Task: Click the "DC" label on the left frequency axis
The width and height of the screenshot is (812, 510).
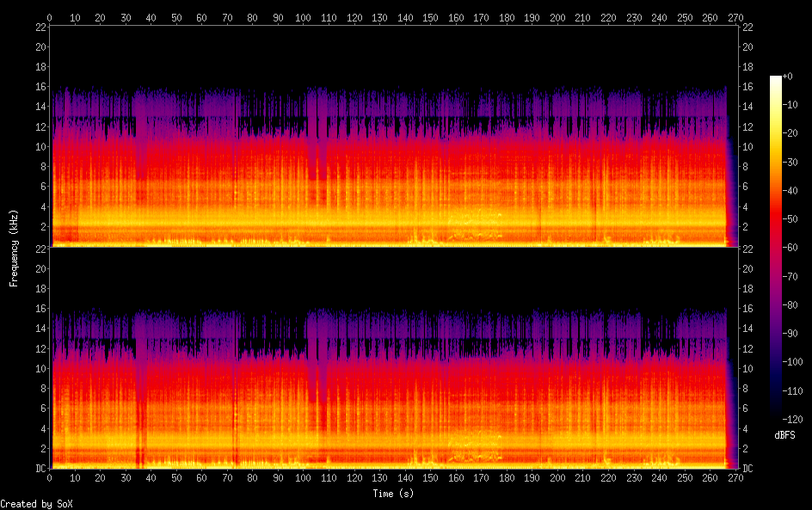Action: 41,469
